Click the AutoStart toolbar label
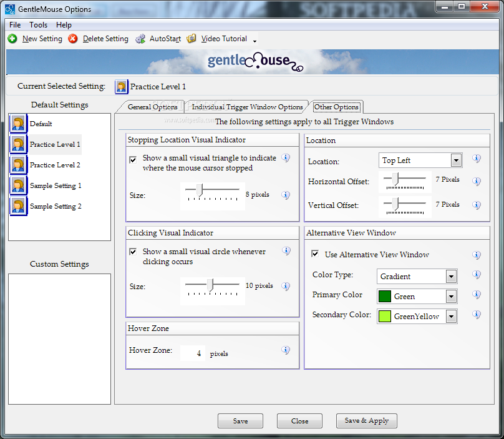The width and height of the screenshot is (504, 439). (165, 39)
